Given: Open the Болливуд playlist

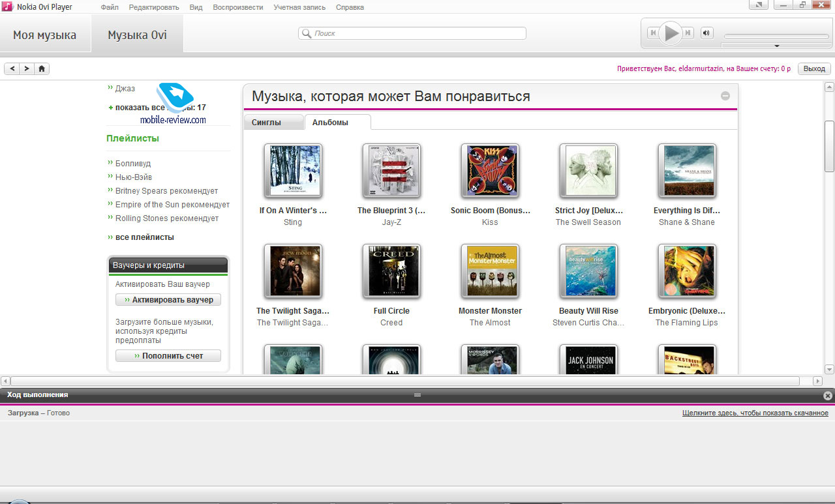Looking at the screenshot, I should 133,164.
